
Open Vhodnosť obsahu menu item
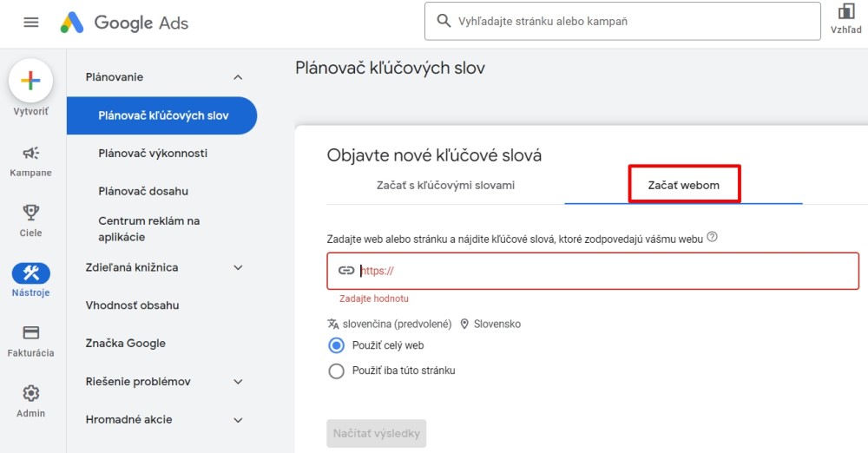[132, 305]
